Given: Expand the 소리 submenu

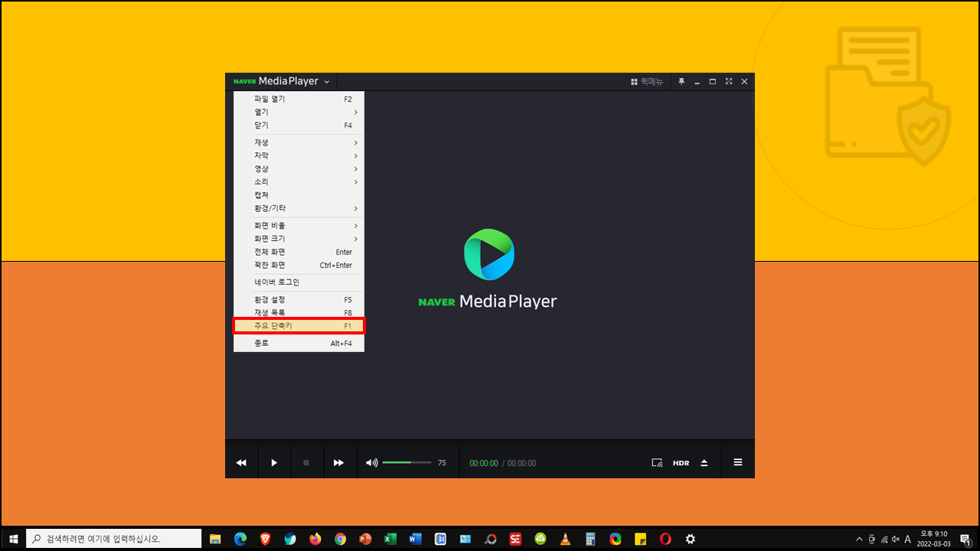Looking at the screenshot, I should click(x=299, y=181).
